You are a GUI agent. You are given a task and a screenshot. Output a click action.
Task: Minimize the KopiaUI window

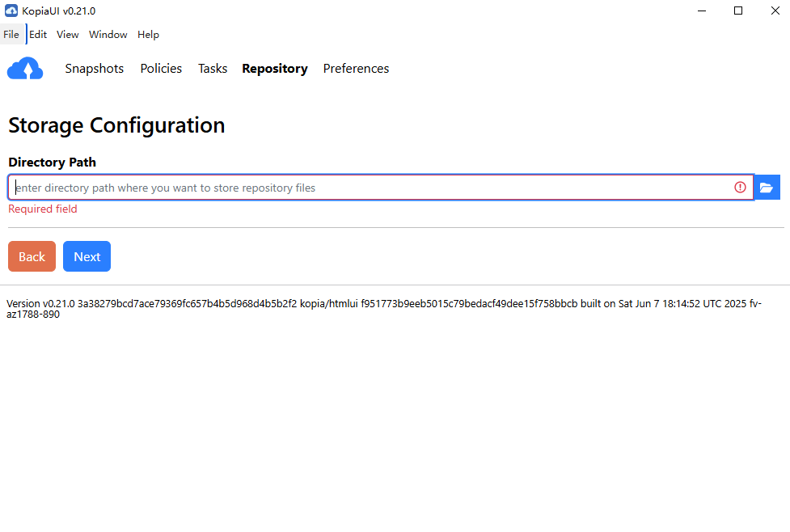[x=701, y=11]
